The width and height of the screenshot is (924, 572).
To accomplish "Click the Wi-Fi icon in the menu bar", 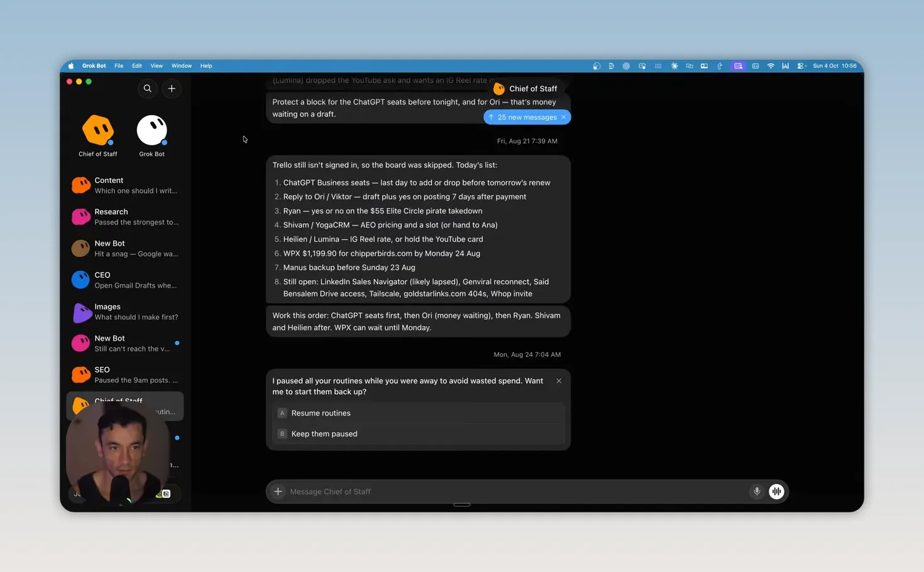I will pyautogui.click(x=771, y=66).
